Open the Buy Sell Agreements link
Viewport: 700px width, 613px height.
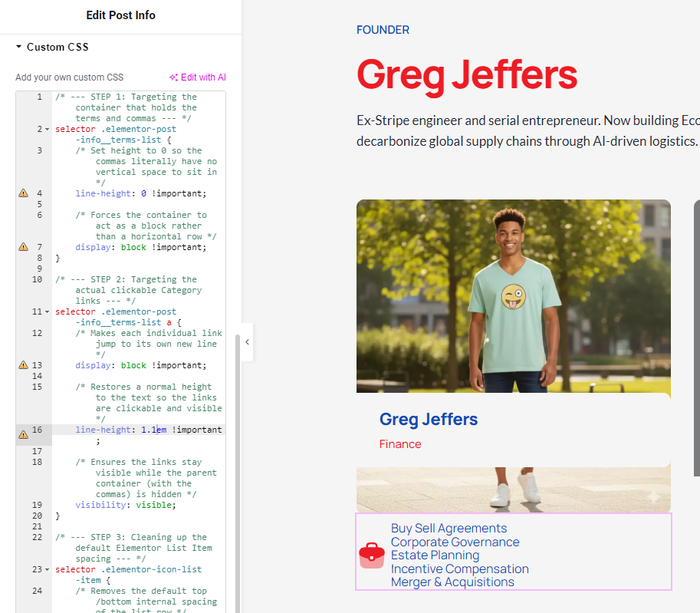click(x=449, y=528)
